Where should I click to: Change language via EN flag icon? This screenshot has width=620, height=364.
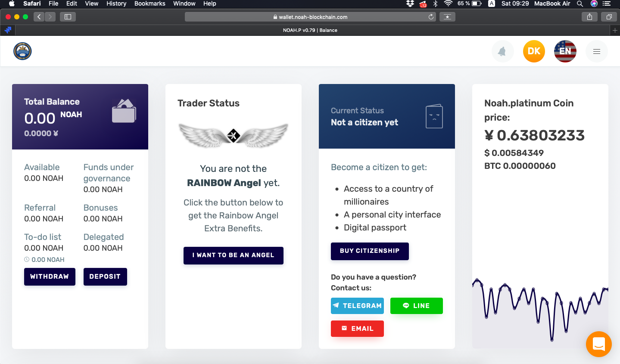(565, 51)
